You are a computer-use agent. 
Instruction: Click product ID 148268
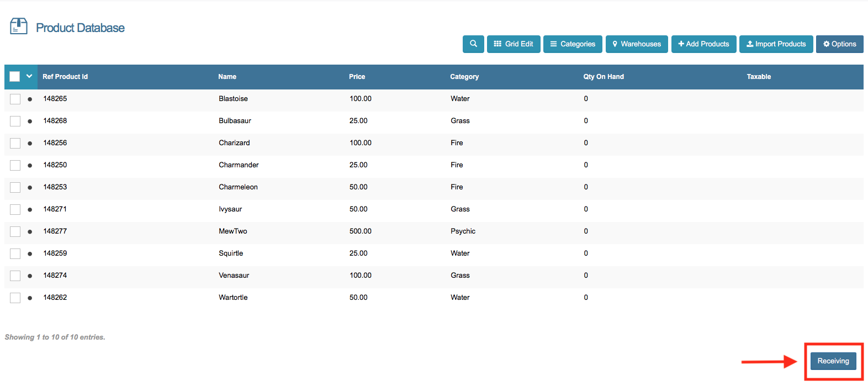click(x=55, y=121)
